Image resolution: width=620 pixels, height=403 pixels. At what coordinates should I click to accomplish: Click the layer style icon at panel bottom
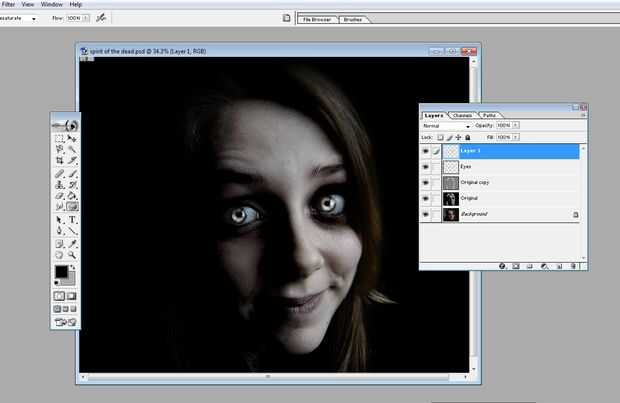point(502,265)
